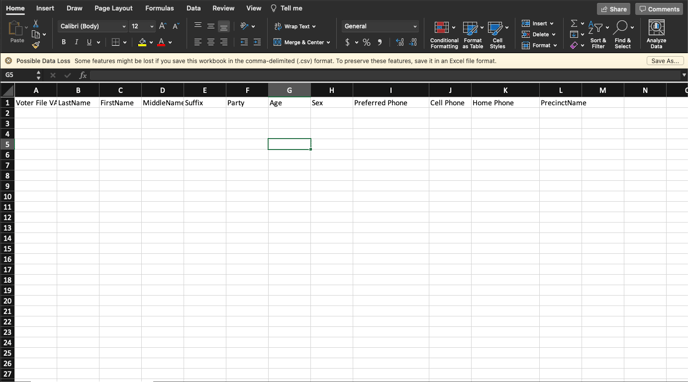Activate the Format Painter brush
688x382 pixels.
coord(36,44)
